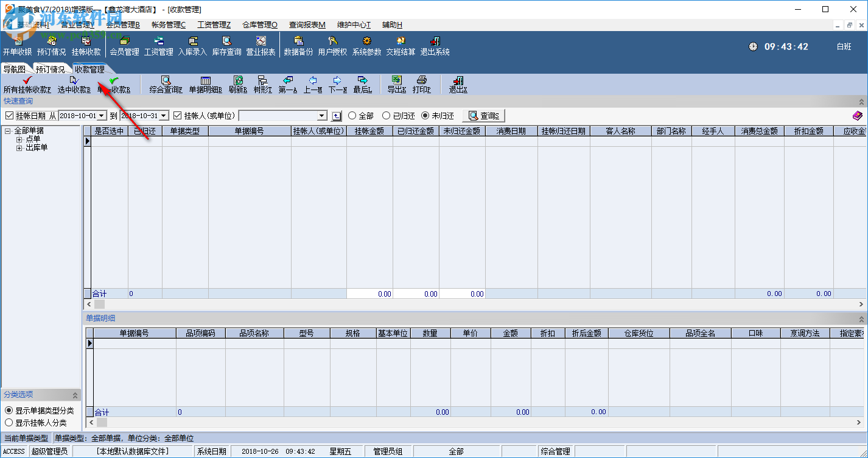Open the 工资管理 payroll icon
Viewport: 868px width, 458px height.
click(159, 46)
